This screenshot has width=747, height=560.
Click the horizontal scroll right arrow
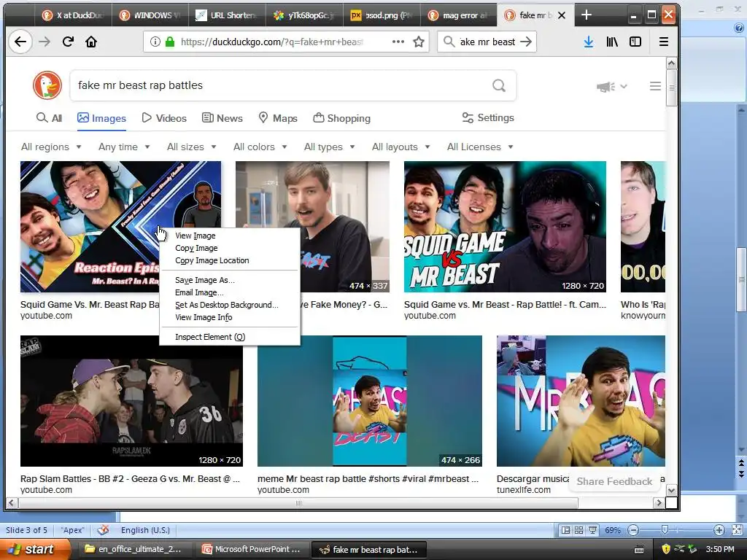click(659, 502)
